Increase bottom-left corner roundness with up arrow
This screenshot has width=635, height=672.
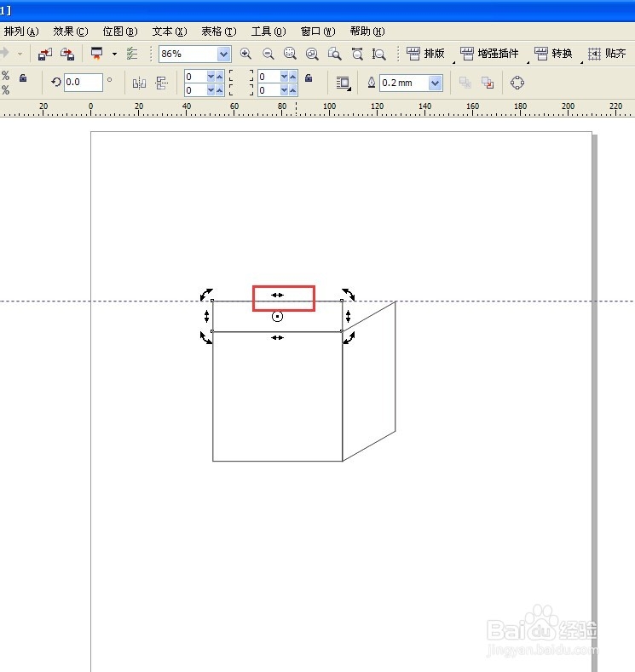(x=220, y=90)
